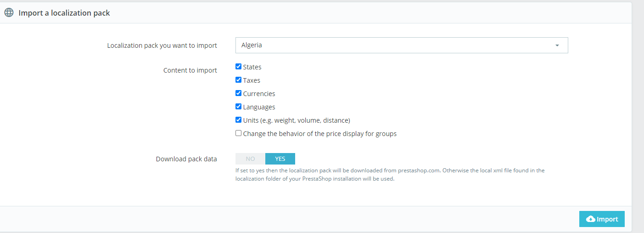The image size is (644, 233).
Task: Switch Download pack data to NO
Action: click(x=250, y=159)
